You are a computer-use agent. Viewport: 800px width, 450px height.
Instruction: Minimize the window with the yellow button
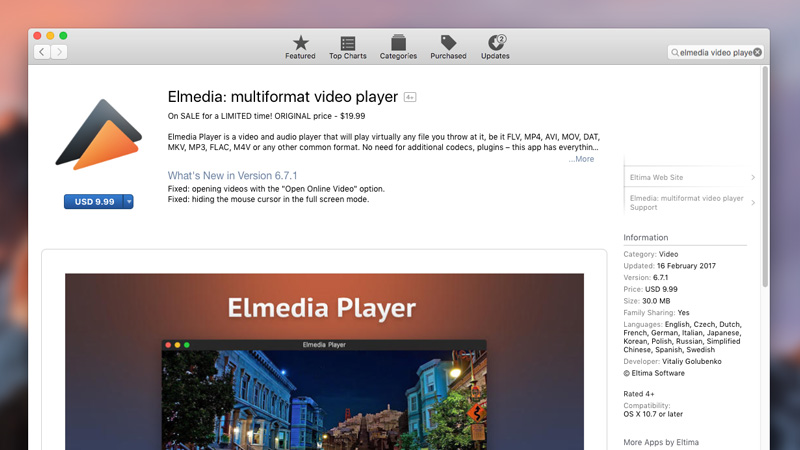pyautogui.click(x=50, y=36)
